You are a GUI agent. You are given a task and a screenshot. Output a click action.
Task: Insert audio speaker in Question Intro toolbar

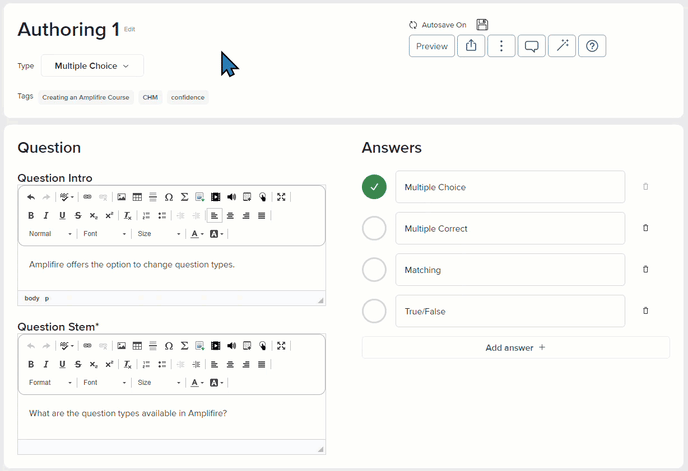231,197
